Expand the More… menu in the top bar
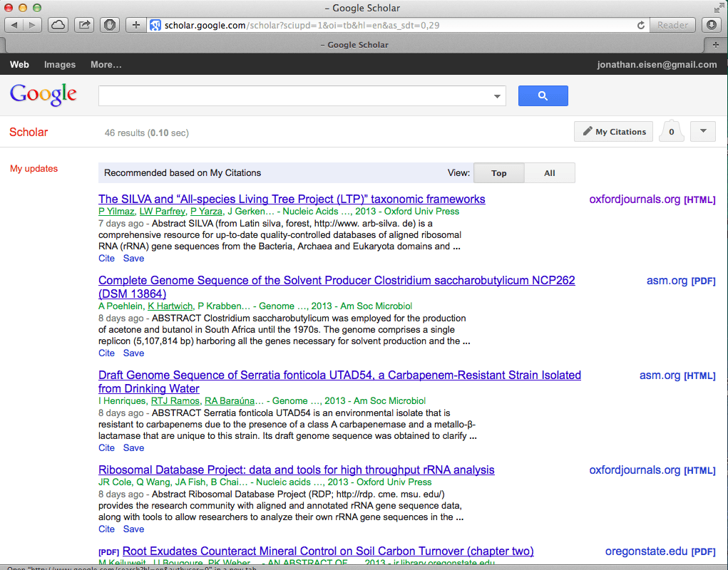The width and height of the screenshot is (728, 570). pos(106,64)
